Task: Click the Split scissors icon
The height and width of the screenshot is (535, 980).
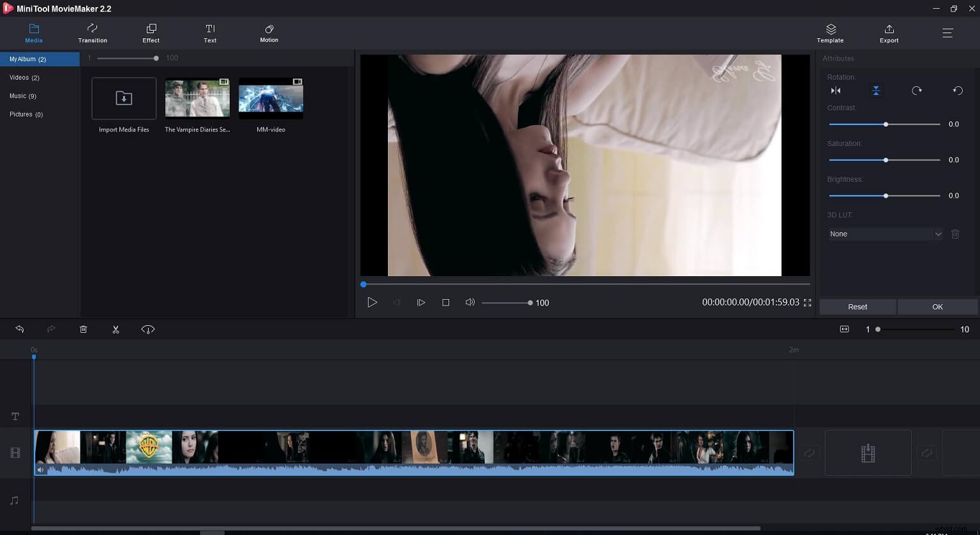Action: [x=115, y=329]
